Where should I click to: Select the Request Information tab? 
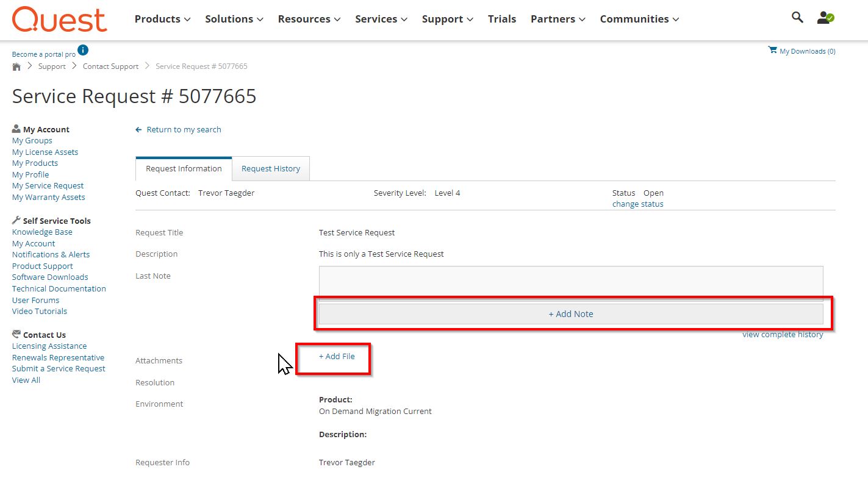point(184,169)
